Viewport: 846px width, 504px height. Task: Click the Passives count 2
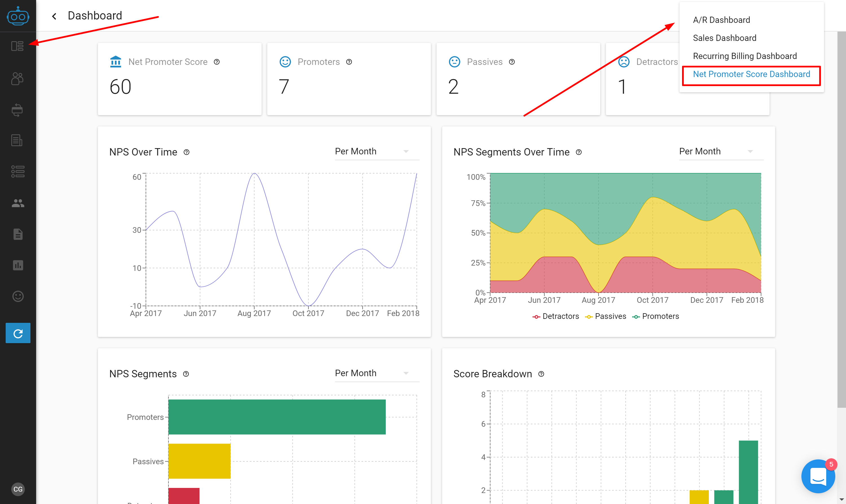pos(453,87)
